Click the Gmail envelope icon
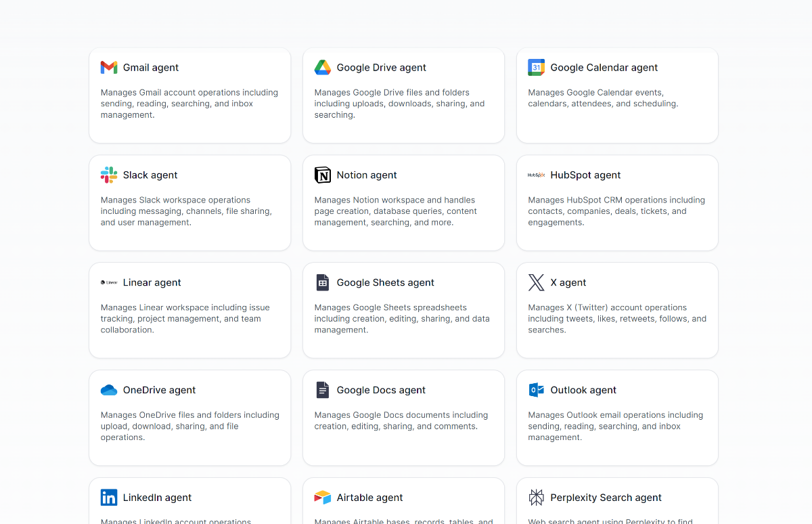Viewport: 812px width, 524px height. tap(109, 68)
